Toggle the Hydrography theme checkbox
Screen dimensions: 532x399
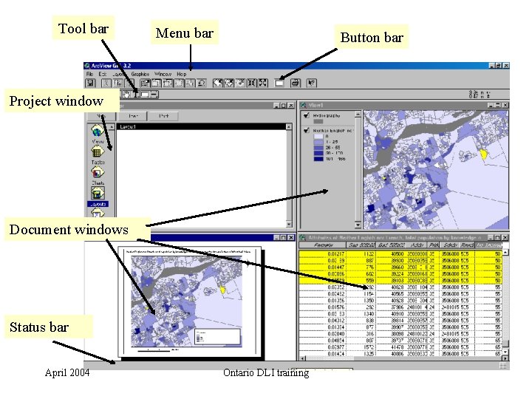point(307,115)
